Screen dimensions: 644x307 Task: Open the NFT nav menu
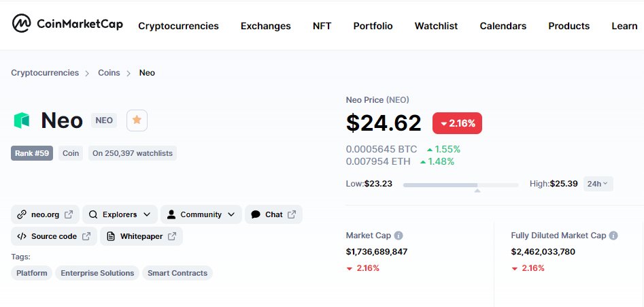(x=322, y=26)
